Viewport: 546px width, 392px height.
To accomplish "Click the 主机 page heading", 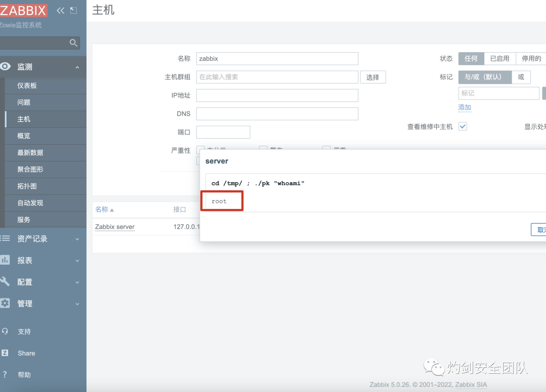I will coord(103,10).
